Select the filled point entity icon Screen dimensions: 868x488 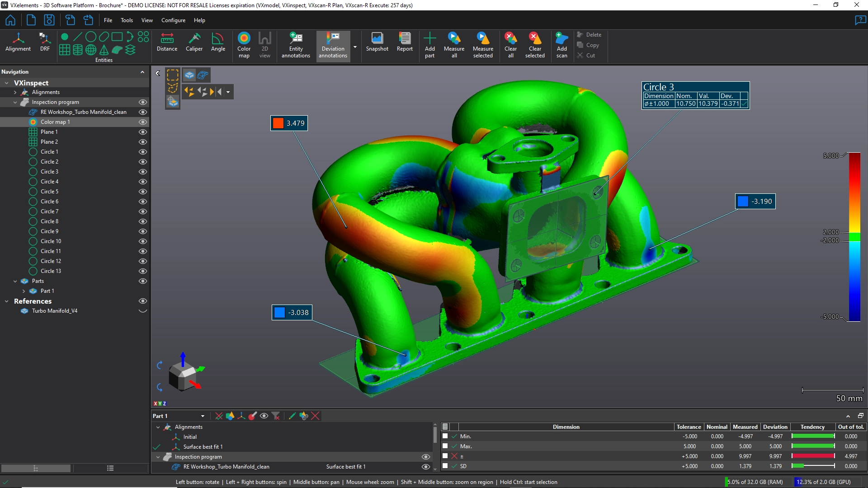[x=65, y=37]
